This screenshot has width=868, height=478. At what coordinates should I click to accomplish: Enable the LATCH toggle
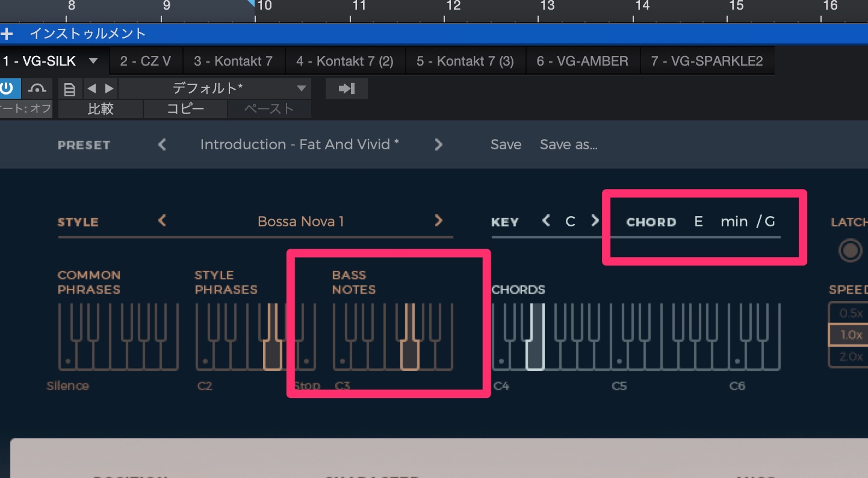(x=850, y=250)
